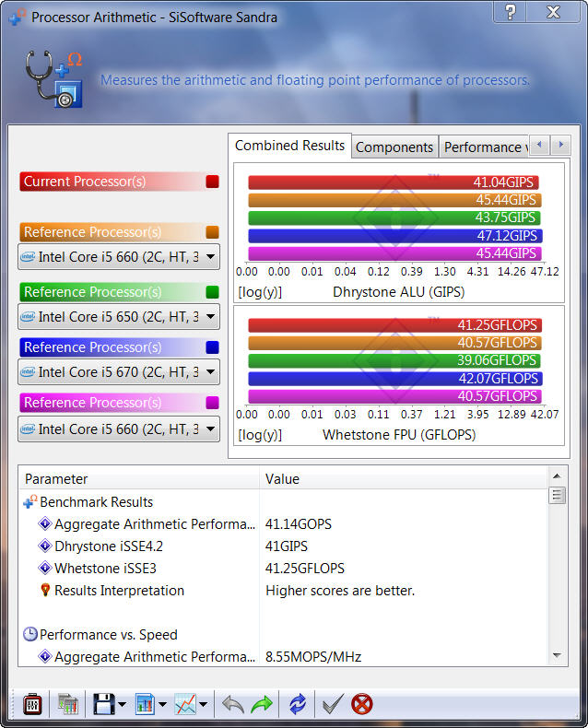Click the Performance vs. Speed clock icon
The image size is (588, 728).
(x=30, y=635)
